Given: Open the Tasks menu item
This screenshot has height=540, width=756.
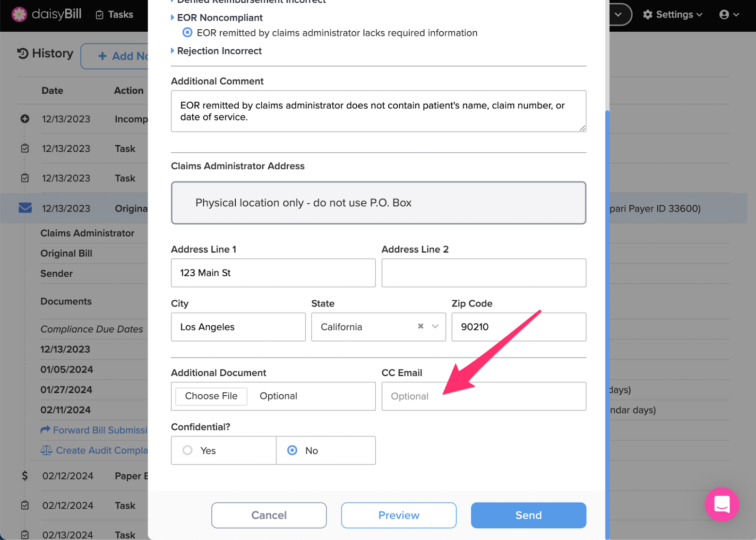Looking at the screenshot, I should point(114,15).
